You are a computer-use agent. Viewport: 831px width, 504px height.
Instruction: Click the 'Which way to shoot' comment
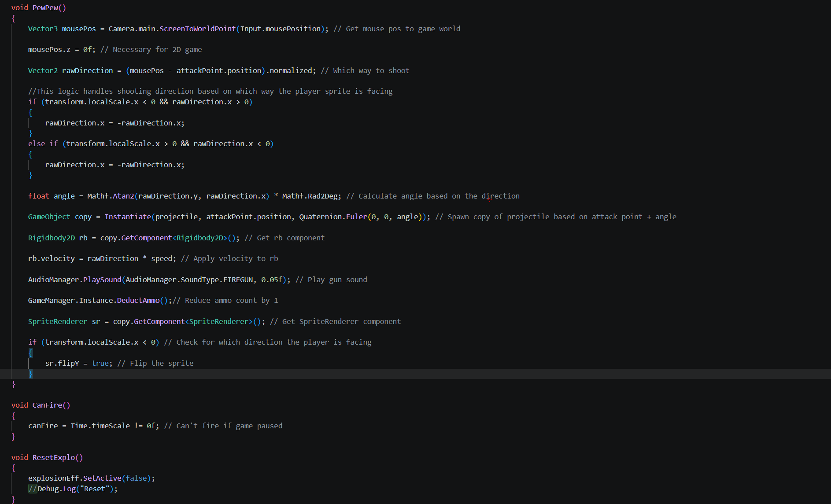coord(371,70)
